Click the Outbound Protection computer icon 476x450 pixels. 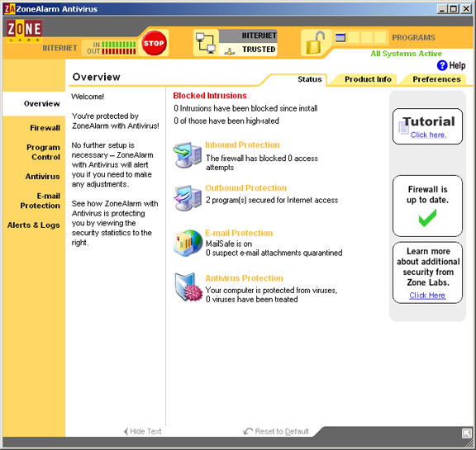click(188, 198)
